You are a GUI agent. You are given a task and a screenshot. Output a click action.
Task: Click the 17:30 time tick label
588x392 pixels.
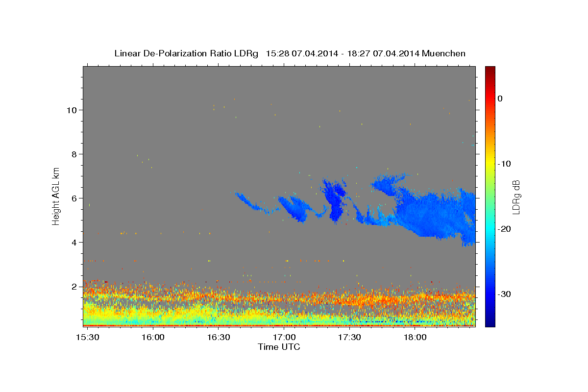(x=349, y=338)
